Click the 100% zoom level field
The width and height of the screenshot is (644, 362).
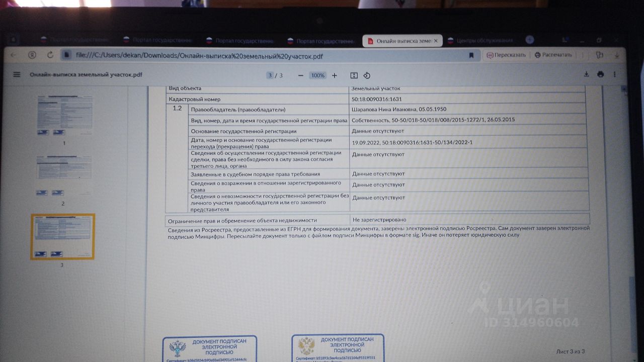pyautogui.click(x=317, y=75)
